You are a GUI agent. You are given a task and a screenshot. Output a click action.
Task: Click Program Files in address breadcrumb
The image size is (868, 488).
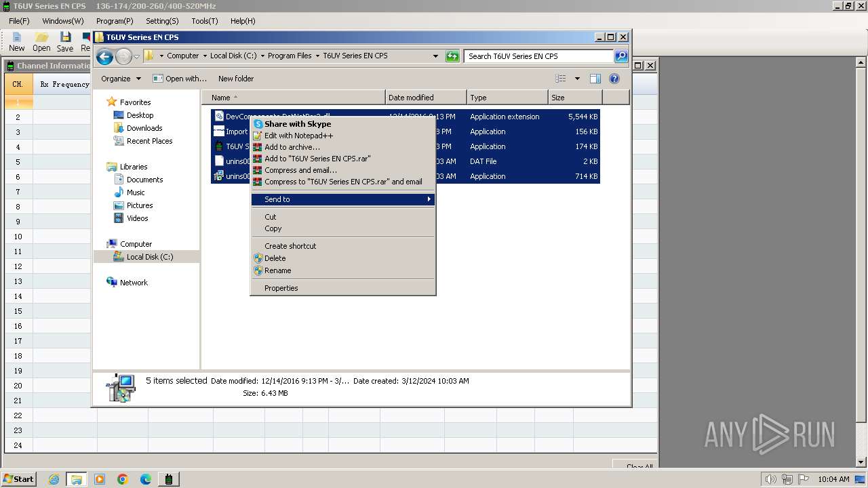tap(290, 56)
